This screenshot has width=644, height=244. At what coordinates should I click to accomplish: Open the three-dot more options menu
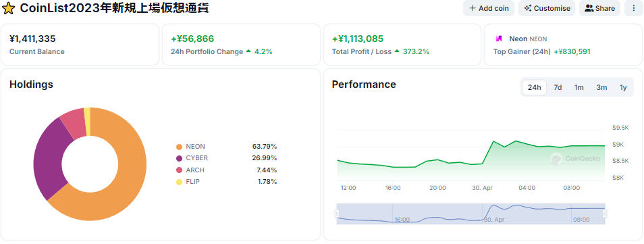tap(633, 8)
